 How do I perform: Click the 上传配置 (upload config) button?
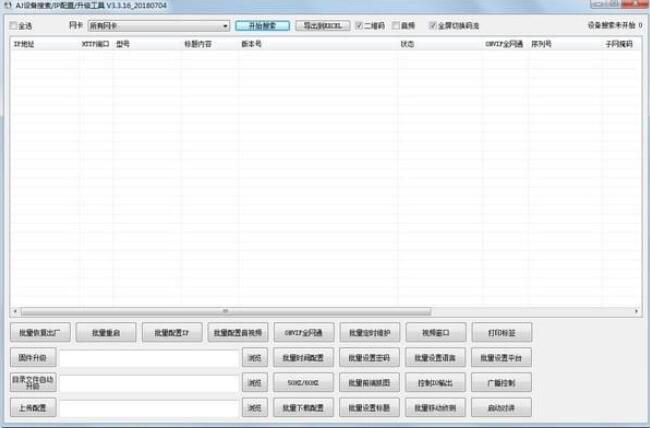pyautogui.click(x=33, y=408)
